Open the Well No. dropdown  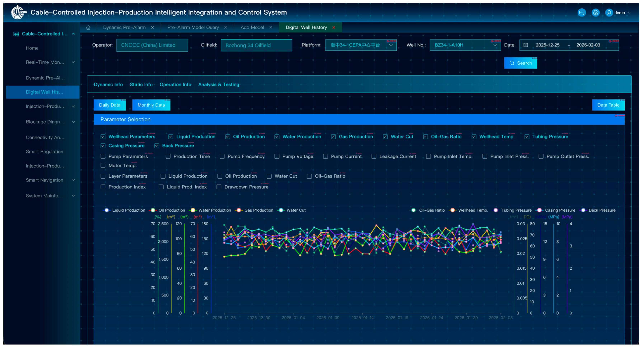click(465, 45)
